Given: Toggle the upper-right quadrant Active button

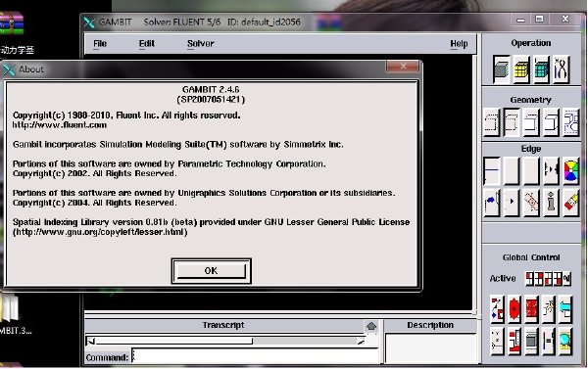Looking at the screenshot, I should [x=539, y=279].
